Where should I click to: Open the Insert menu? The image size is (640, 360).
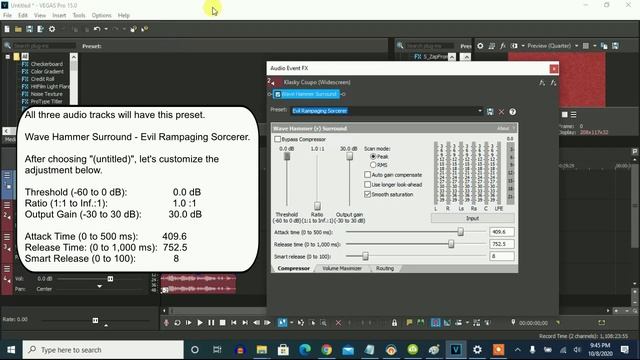coord(59,15)
